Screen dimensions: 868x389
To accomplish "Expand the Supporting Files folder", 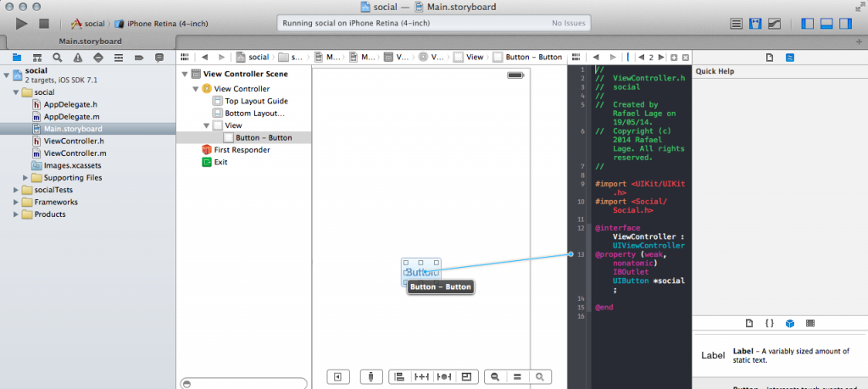I will (x=25, y=178).
